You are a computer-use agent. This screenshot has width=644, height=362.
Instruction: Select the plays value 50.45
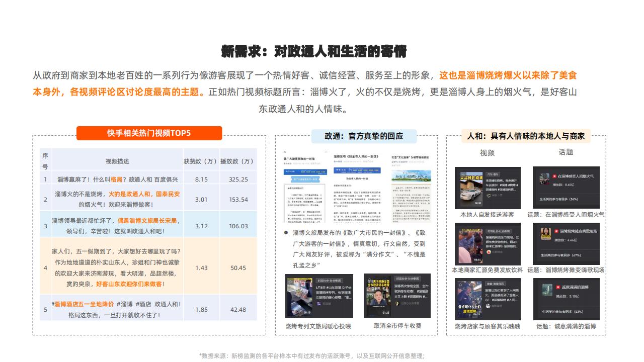tap(238, 268)
